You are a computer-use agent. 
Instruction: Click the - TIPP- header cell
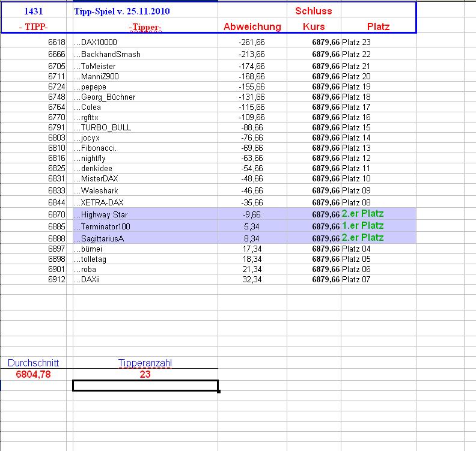[x=34, y=26]
